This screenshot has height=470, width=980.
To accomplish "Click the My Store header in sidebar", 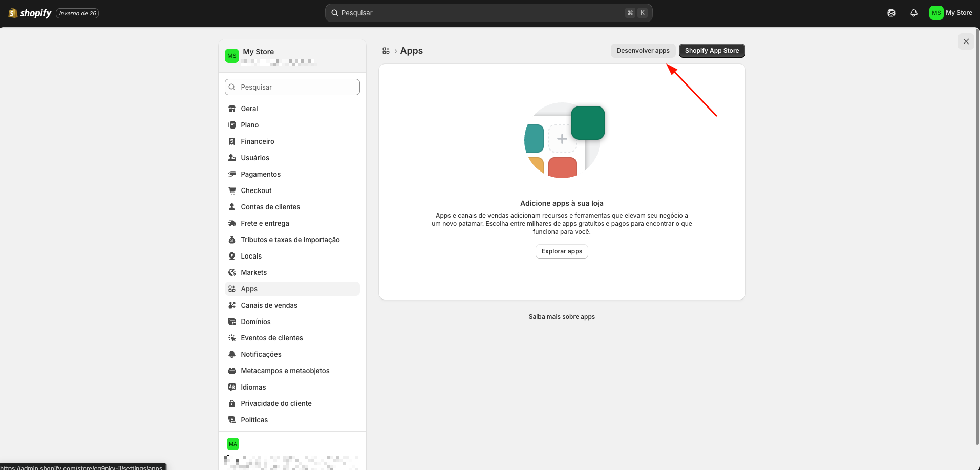I will [x=292, y=56].
